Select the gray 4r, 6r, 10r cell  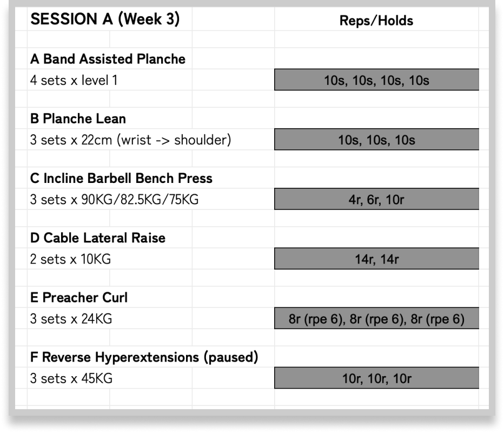click(376, 199)
